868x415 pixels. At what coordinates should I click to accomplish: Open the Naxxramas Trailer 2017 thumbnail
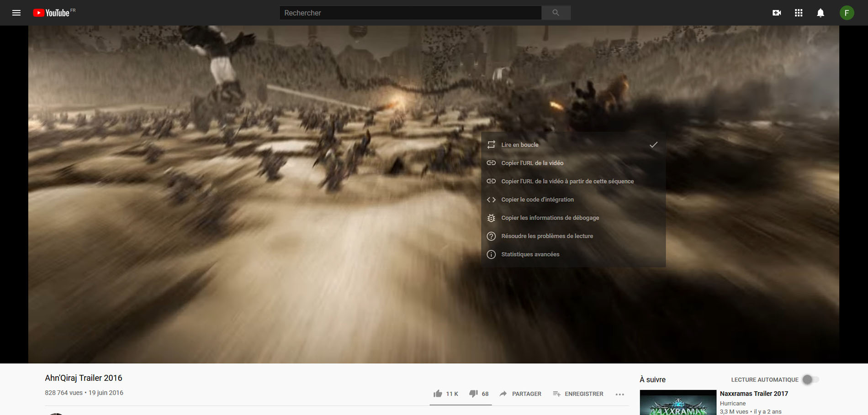tap(678, 403)
